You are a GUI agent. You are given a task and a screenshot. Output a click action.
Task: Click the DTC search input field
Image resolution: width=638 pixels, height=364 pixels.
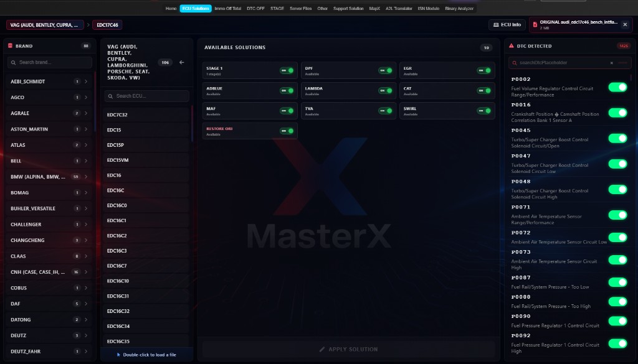pos(569,63)
